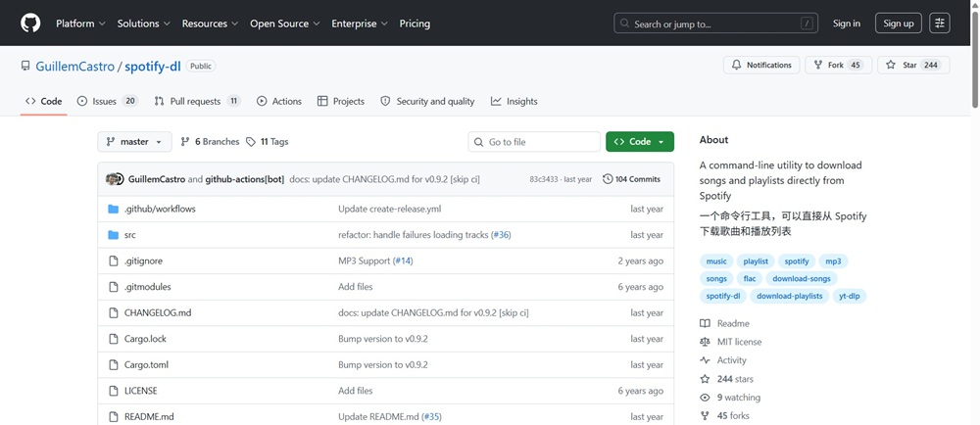
Task: View 244 stars stargazers link
Action: click(727, 379)
